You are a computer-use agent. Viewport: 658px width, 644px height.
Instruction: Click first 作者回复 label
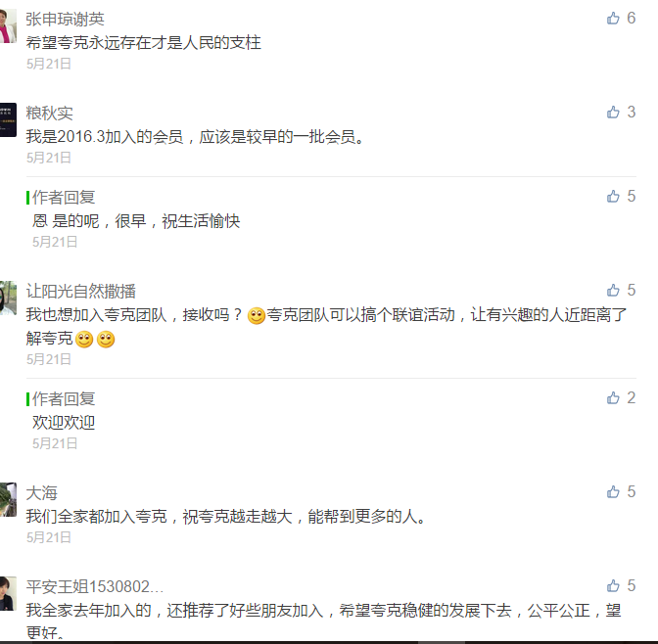click(x=64, y=198)
